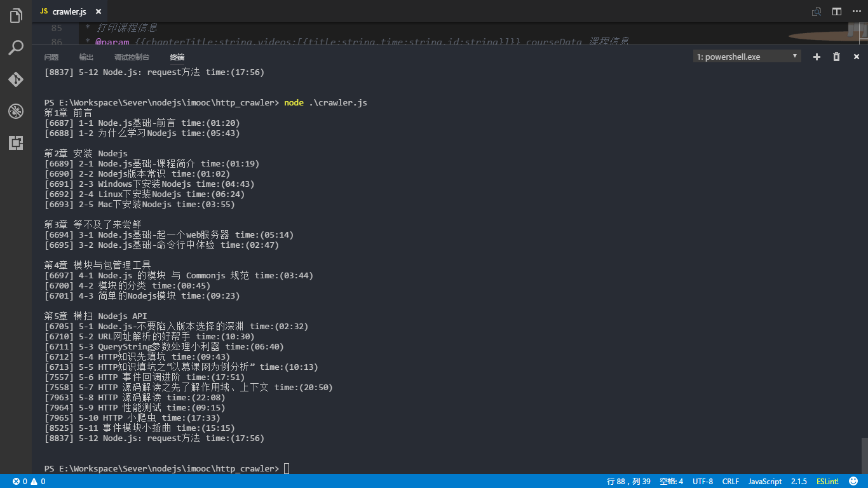Change line endings via CRLF status item
Image resolution: width=868 pixels, height=488 pixels.
731,482
